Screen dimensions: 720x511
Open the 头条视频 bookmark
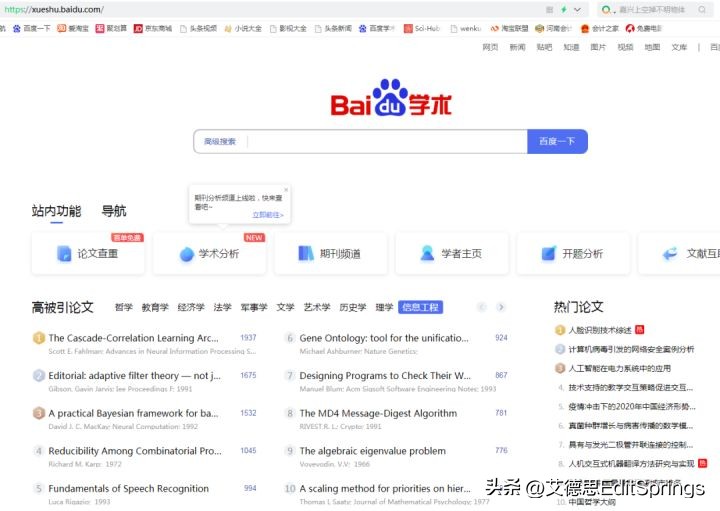click(198, 28)
